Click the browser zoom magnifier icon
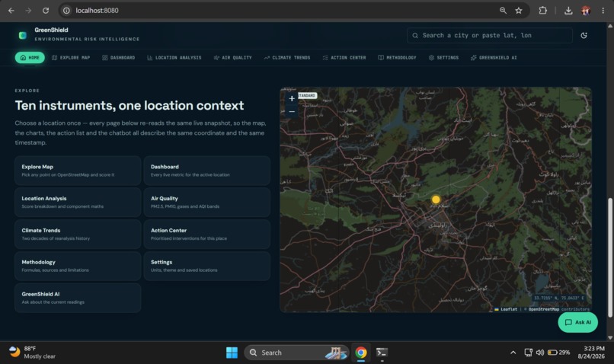Screen dimensions: 614x364 503,11
